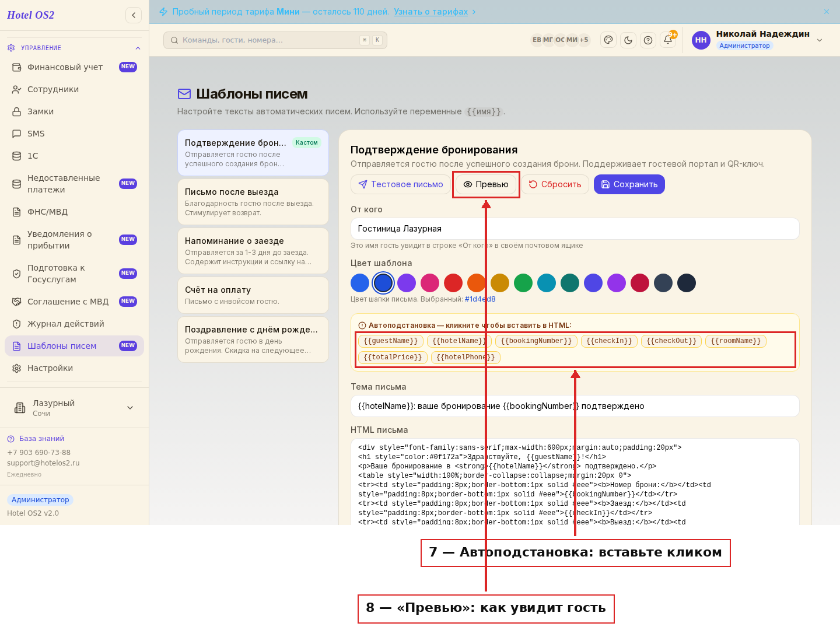This screenshot has width=840, height=637.
Task: Click the Соглашение с МВД handshake icon
Action: (17, 302)
